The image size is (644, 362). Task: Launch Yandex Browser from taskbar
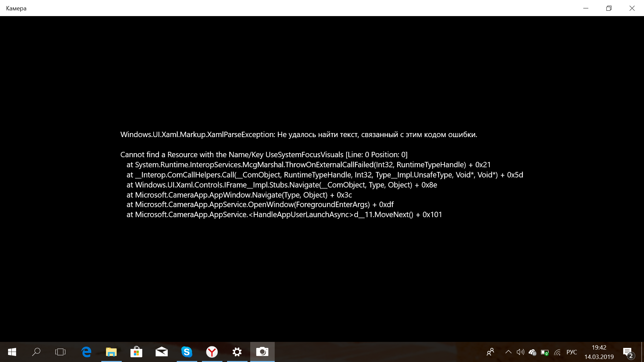pos(212,352)
